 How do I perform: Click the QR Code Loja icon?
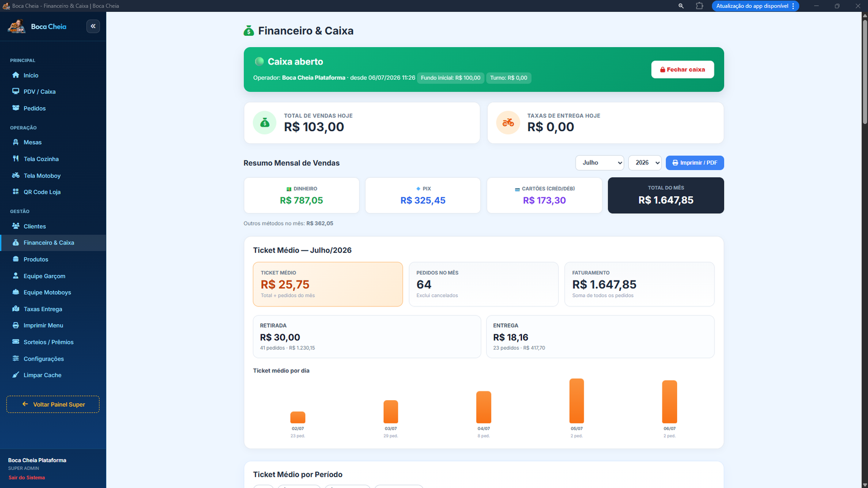pos(16,192)
